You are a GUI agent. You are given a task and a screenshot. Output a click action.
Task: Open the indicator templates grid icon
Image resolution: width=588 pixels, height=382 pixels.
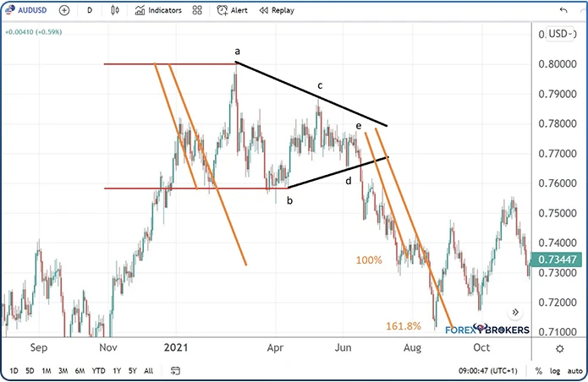(x=197, y=11)
